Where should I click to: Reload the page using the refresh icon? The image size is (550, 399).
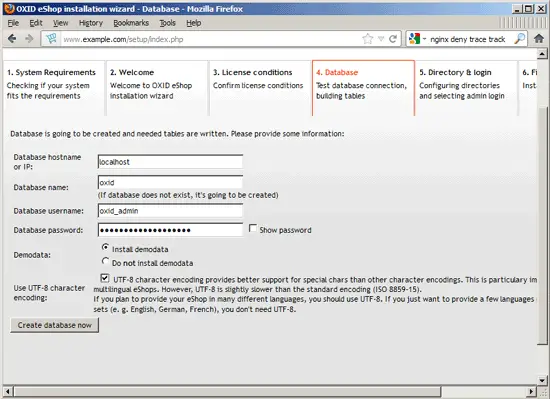pyautogui.click(x=393, y=39)
